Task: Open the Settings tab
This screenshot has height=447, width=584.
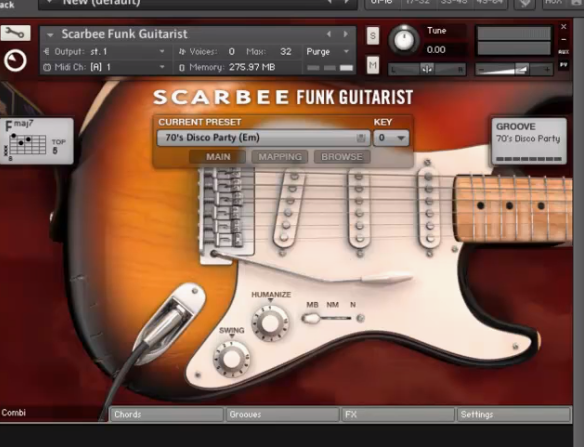Action: 514,415
